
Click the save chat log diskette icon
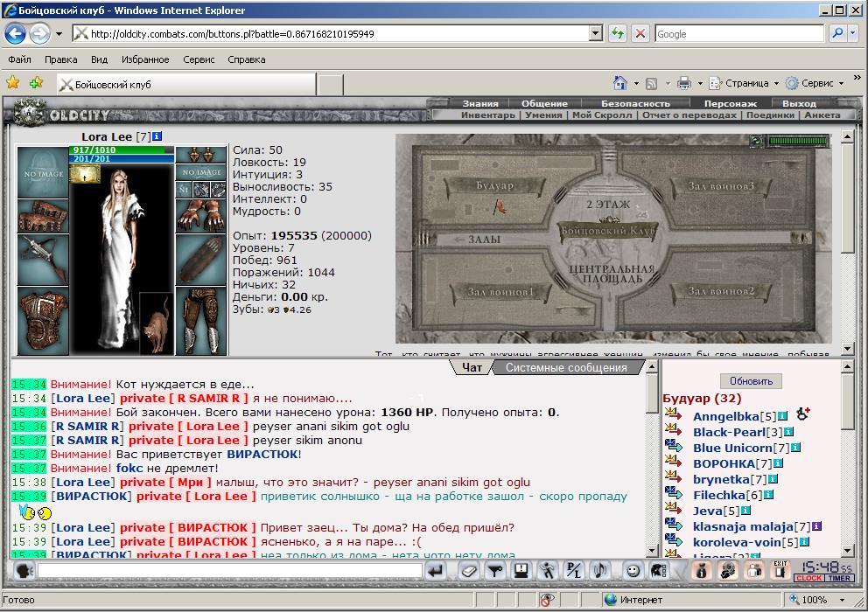point(521,570)
